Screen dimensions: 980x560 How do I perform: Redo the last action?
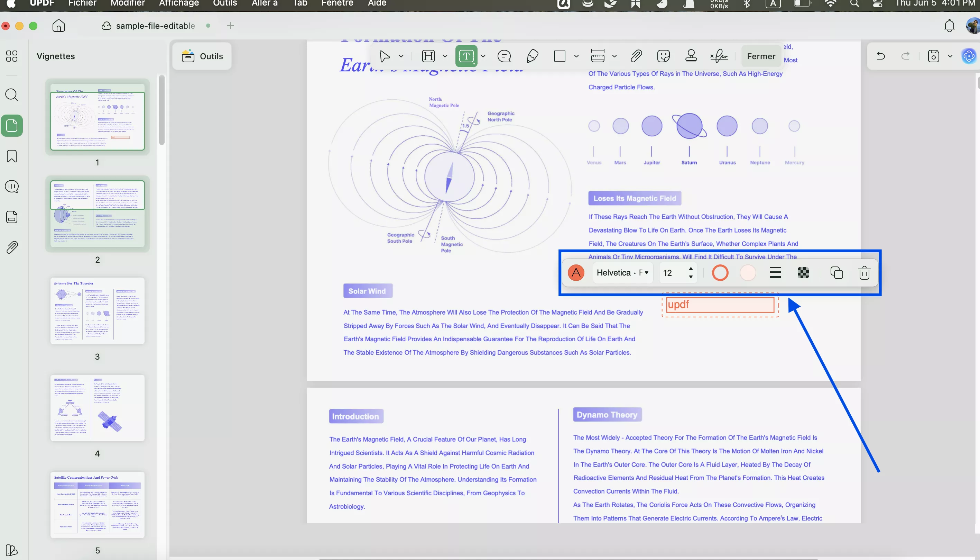[x=905, y=56]
